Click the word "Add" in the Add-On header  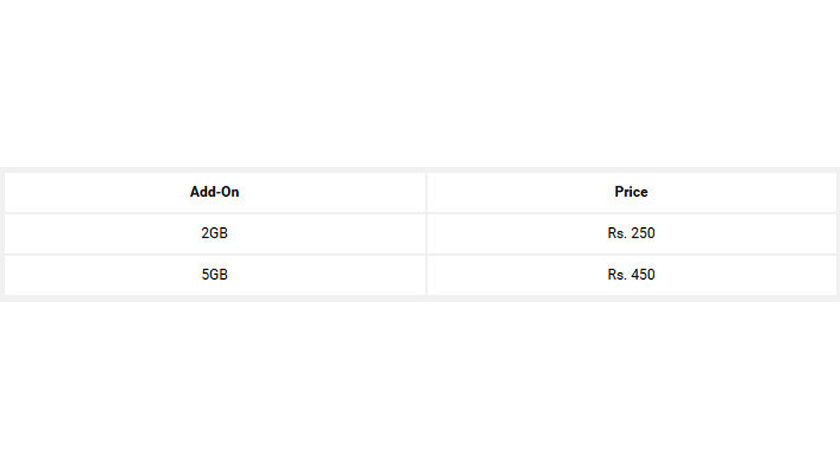pyautogui.click(x=202, y=192)
